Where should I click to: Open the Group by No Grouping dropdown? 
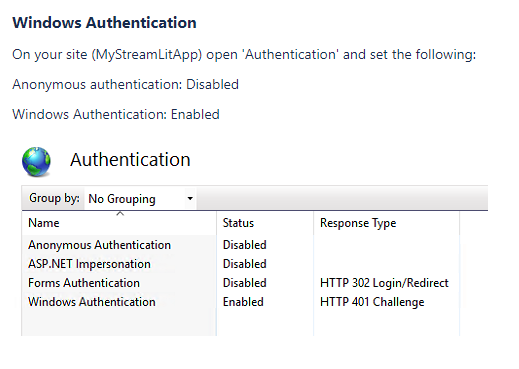point(140,199)
